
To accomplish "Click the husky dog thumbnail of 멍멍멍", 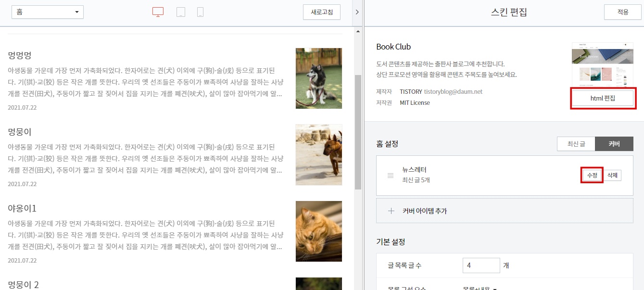I will point(319,78).
